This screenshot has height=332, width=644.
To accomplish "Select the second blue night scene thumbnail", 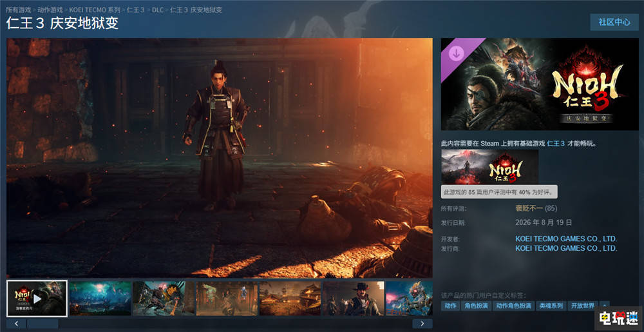I will pyautogui.click(x=100, y=298).
